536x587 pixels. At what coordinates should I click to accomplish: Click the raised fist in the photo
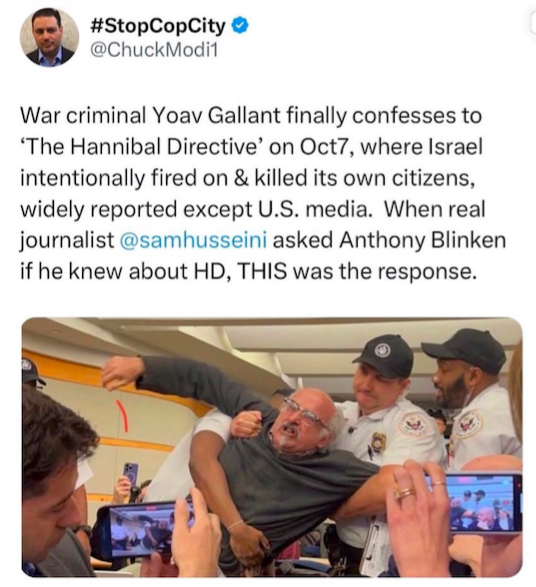click(x=119, y=372)
